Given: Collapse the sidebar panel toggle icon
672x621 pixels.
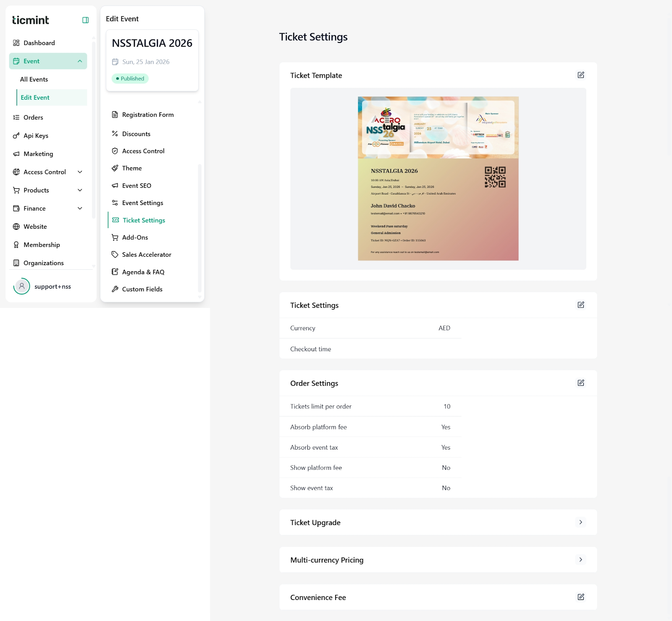Looking at the screenshot, I should click(85, 20).
